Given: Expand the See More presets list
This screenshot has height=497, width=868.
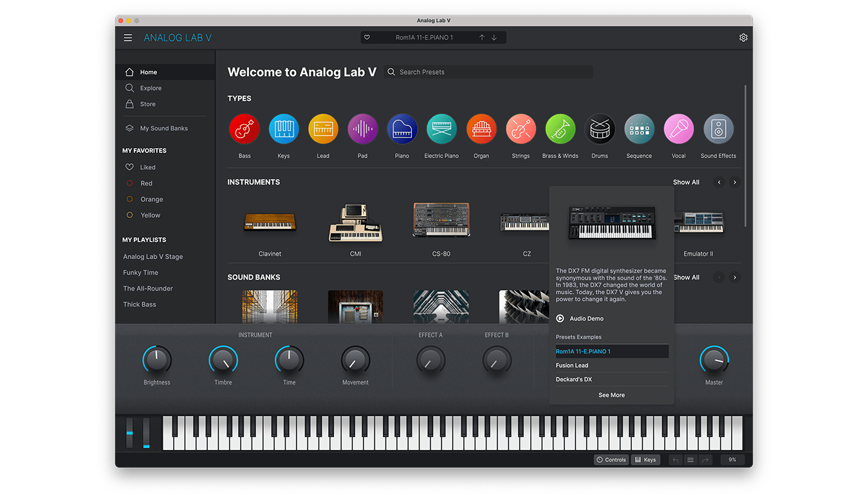Looking at the screenshot, I should pos(611,395).
